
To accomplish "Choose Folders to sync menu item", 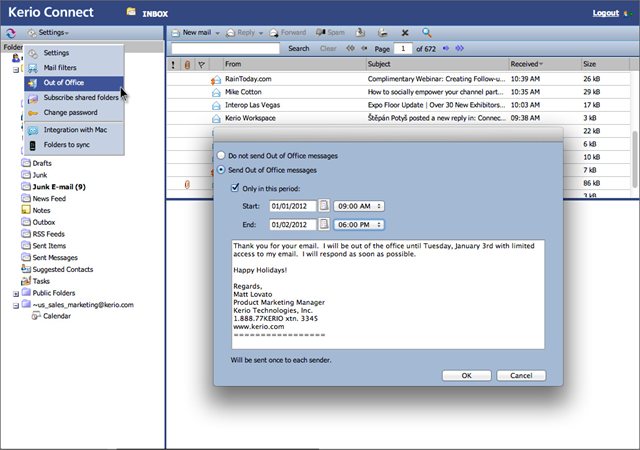I will click(x=74, y=145).
